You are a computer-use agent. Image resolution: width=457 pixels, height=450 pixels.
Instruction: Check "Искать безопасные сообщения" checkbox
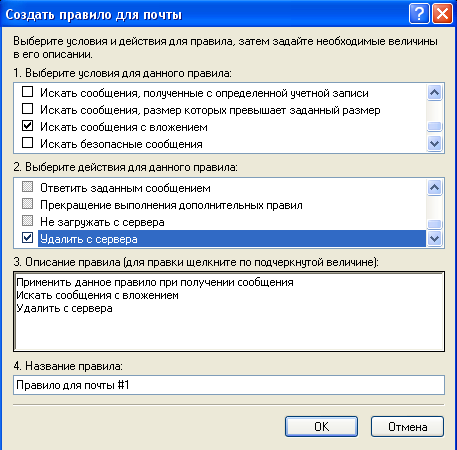(x=27, y=143)
